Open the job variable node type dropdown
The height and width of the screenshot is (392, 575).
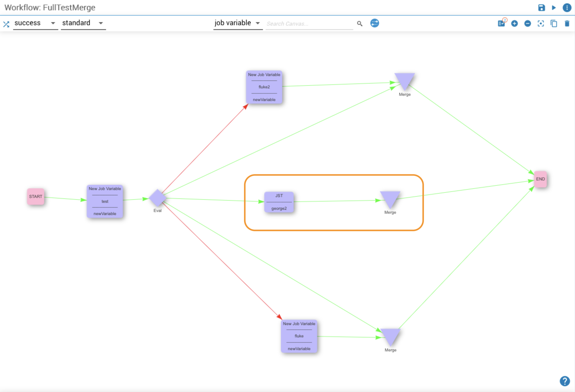[258, 23]
